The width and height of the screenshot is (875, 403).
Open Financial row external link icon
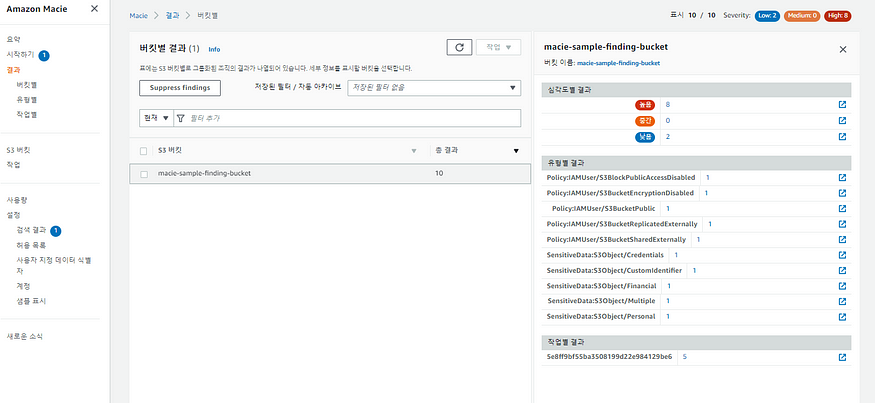(842, 286)
